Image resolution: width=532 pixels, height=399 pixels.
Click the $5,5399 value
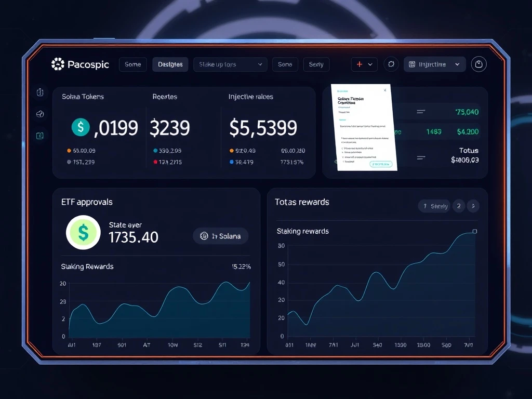[263, 128]
